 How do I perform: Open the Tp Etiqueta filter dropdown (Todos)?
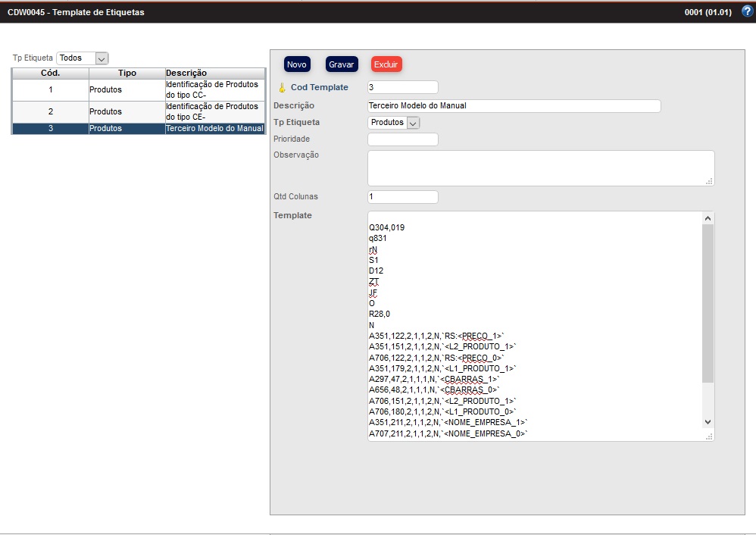83,58
